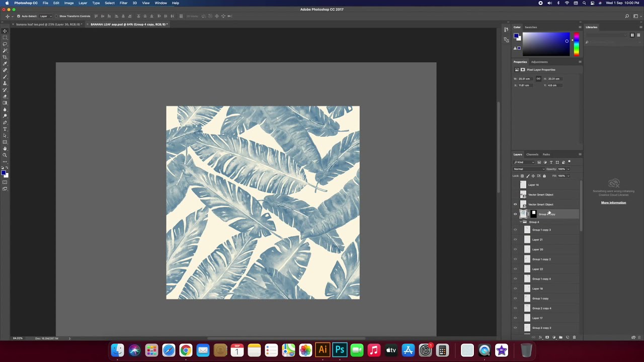Delete layer with the trash icon
The height and width of the screenshot is (362, 644).
[574, 337]
